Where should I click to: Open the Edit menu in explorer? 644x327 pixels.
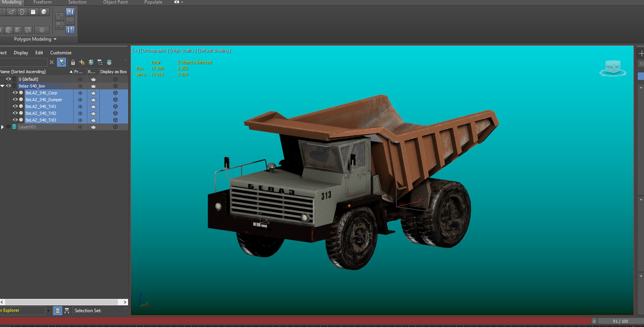click(x=39, y=53)
